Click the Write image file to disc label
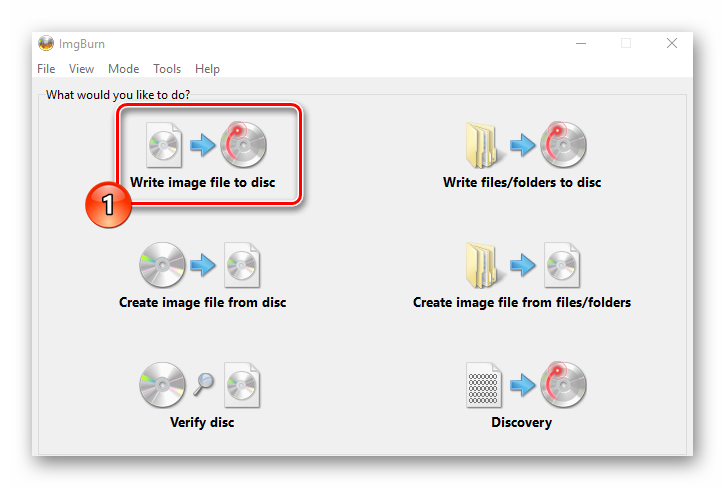Screen dimensions: 725x488 203,182
